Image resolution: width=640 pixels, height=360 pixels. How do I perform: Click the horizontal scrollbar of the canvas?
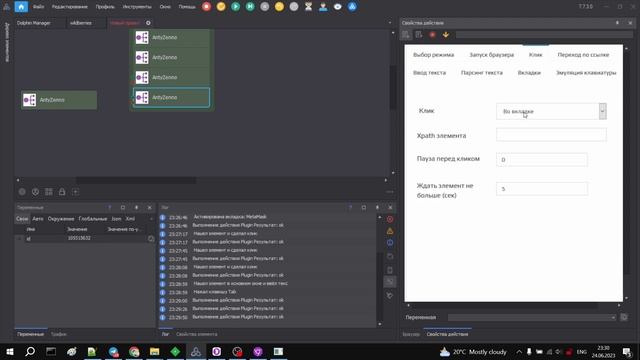click(136, 180)
